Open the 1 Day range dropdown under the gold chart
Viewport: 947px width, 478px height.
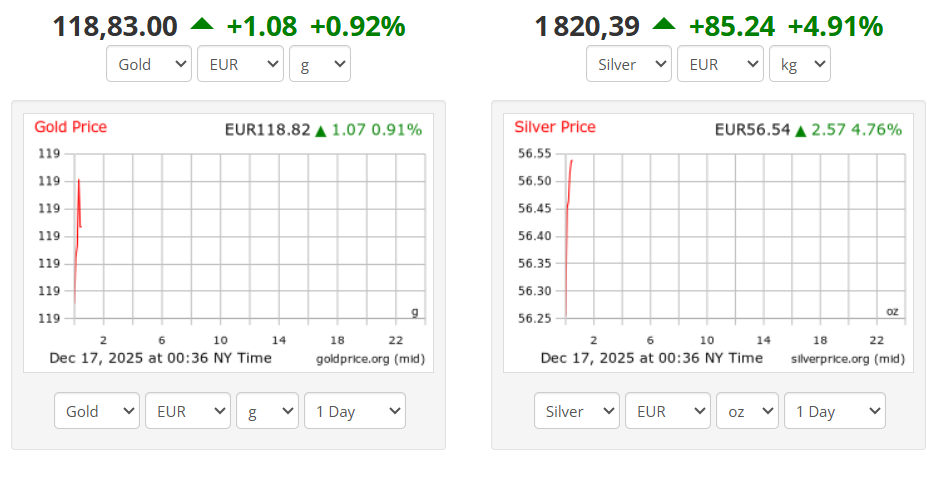tap(354, 411)
